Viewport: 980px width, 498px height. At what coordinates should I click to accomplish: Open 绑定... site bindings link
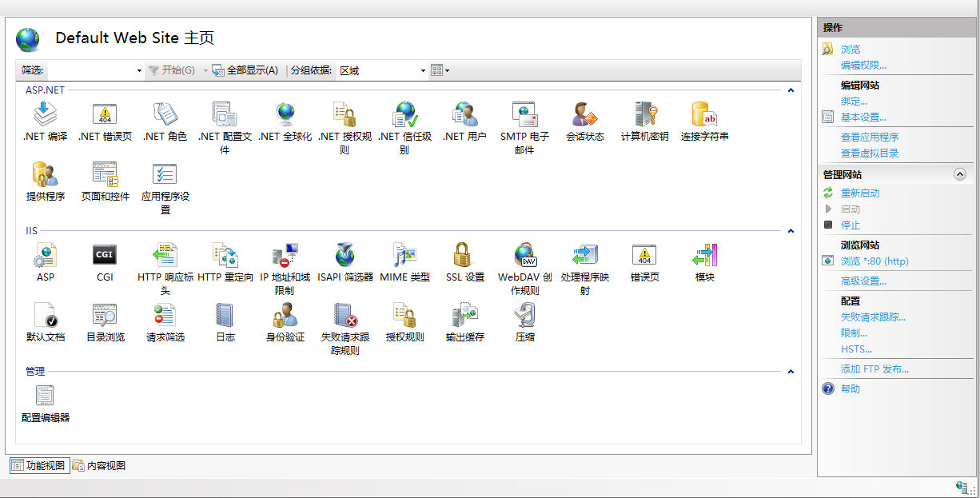pos(854,102)
